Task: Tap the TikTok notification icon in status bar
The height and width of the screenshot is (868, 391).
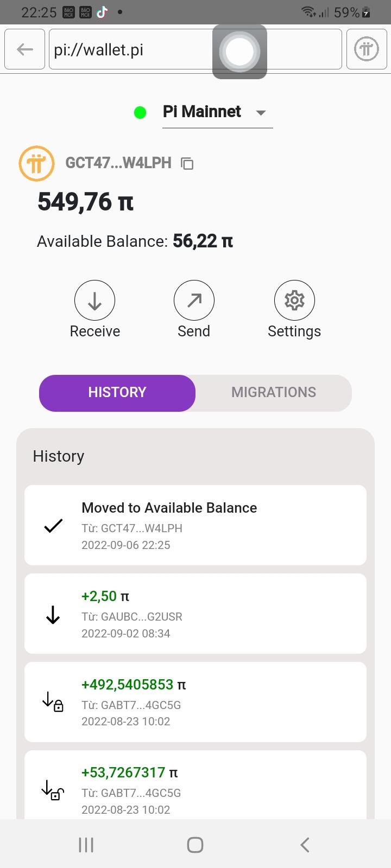Action: pyautogui.click(x=102, y=12)
